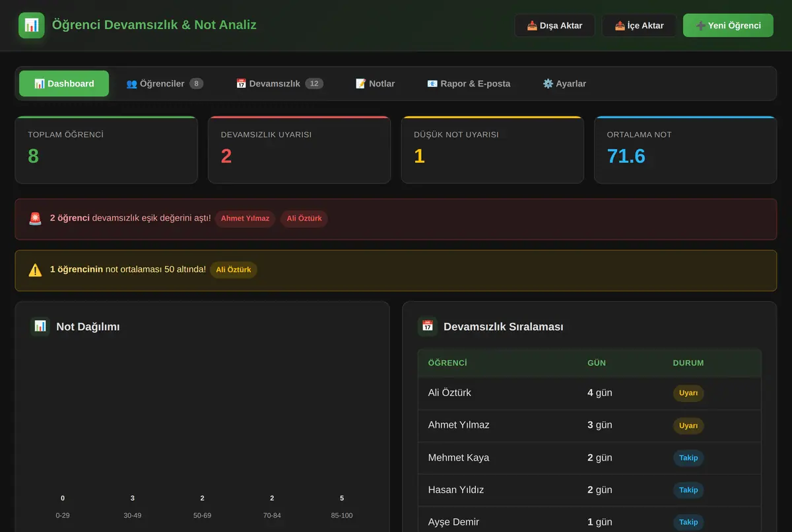Select Ayşe Demir in the absence table
This screenshot has height=532, width=792.
pos(453,522)
